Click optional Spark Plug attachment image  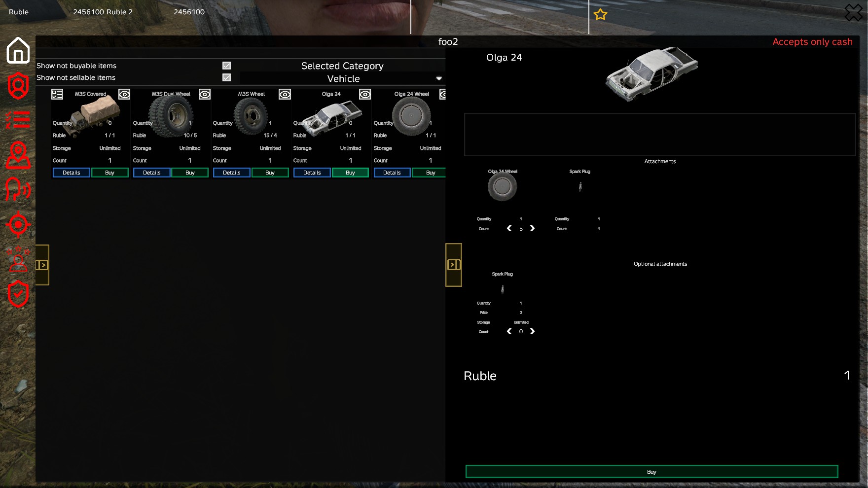point(503,289)
